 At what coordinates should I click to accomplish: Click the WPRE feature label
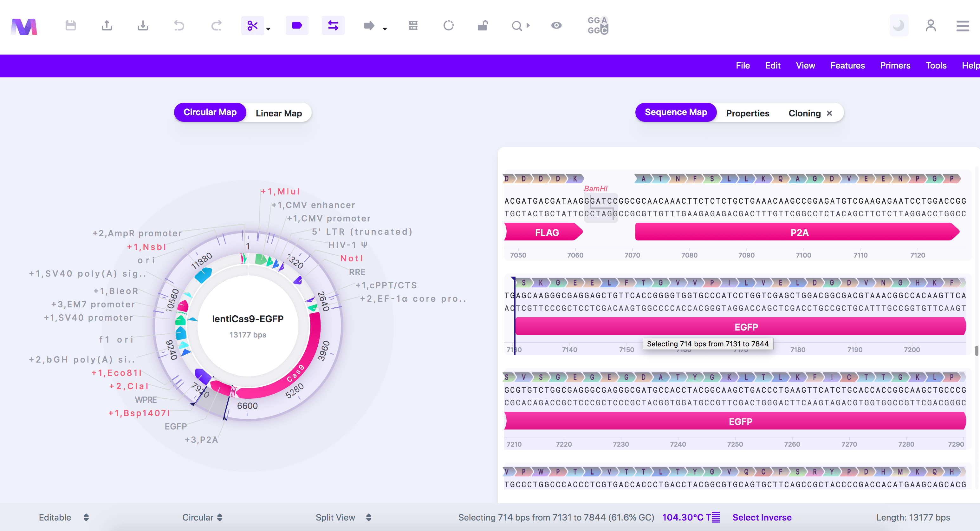pos(146,400)
